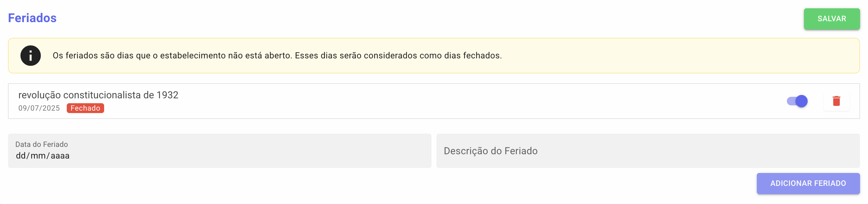This screenshot has height=204, width=868.
Task: Select the dd day segment of date
Action: [21, 156]
